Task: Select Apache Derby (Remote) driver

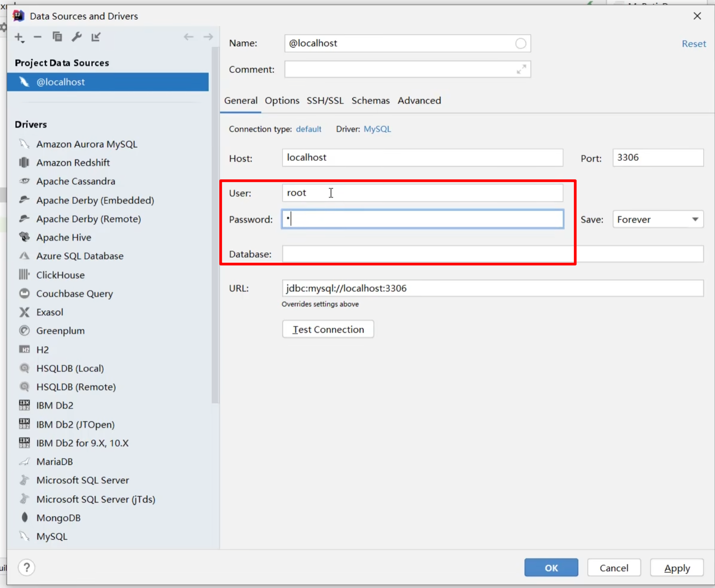Action: [89, 219]
